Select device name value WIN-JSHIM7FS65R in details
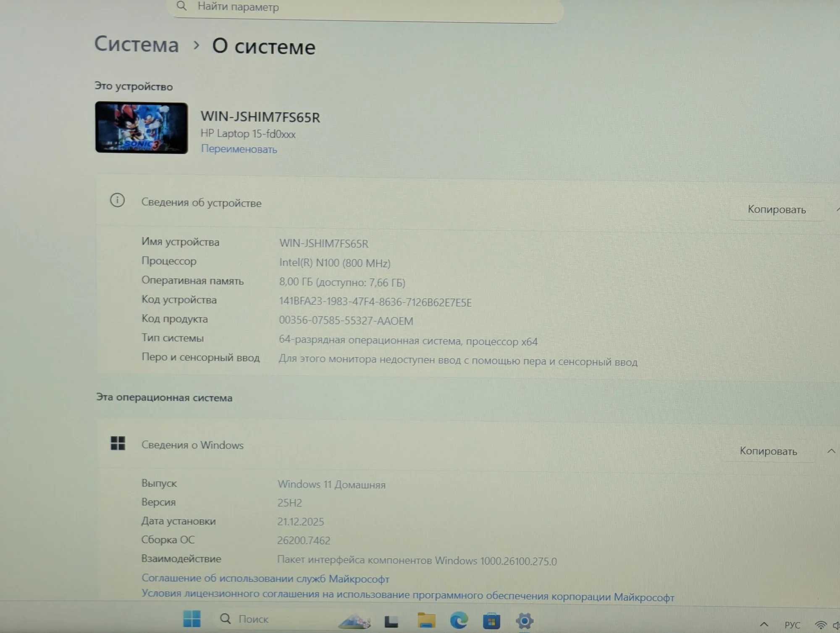Image resolution: width=840 pixels, height=633 pixels. (x=323, y=243)
